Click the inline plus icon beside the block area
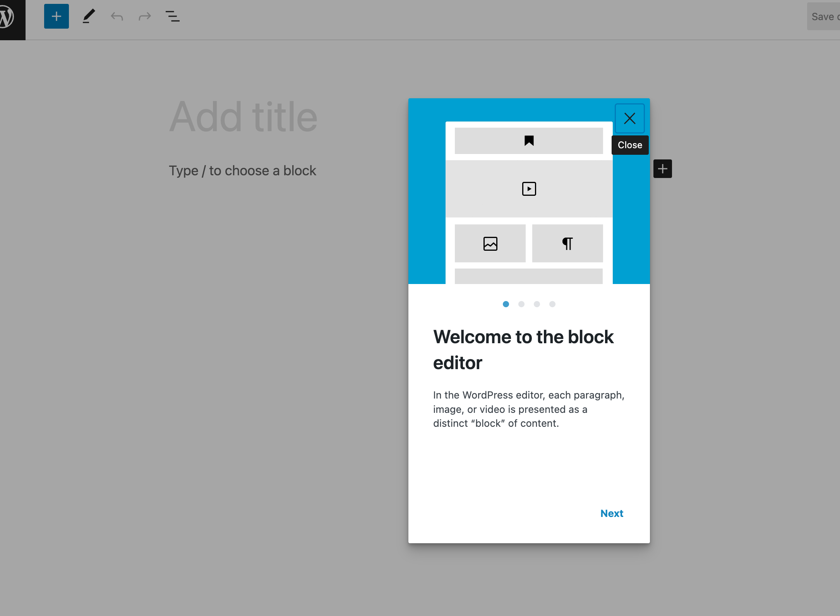 [662, 168]
